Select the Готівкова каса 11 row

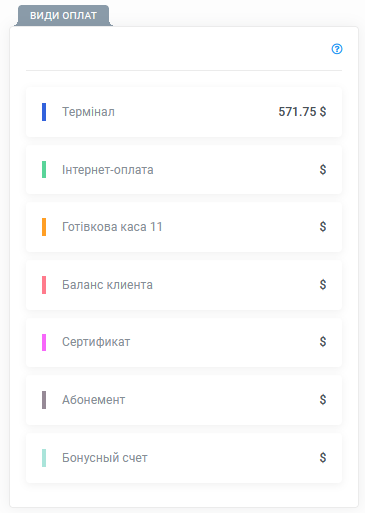[x=184, y=227]
